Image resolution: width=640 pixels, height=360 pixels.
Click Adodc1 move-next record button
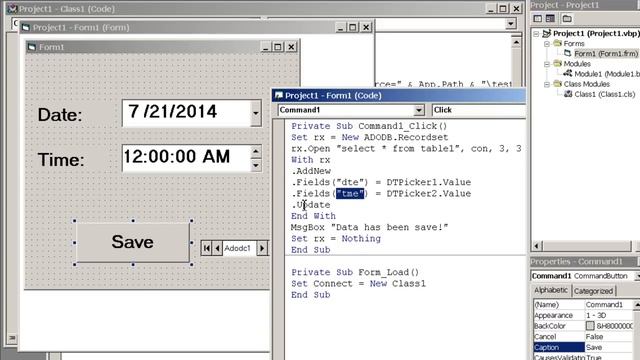[262, 248]
